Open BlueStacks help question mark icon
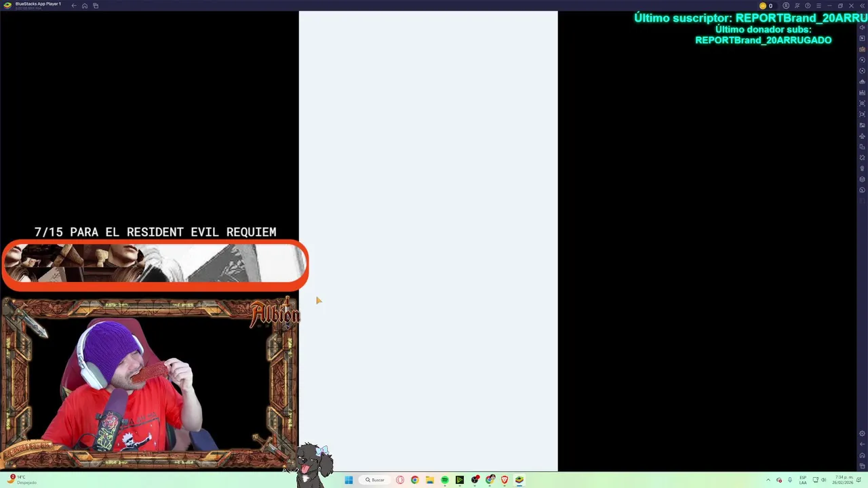 click(808, 5)
